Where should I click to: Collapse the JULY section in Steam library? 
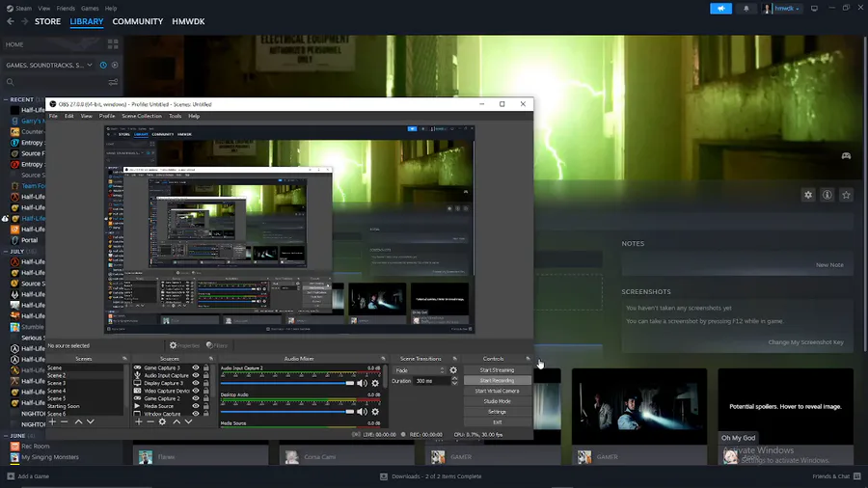pyautogui.click(x=6, y=251)
